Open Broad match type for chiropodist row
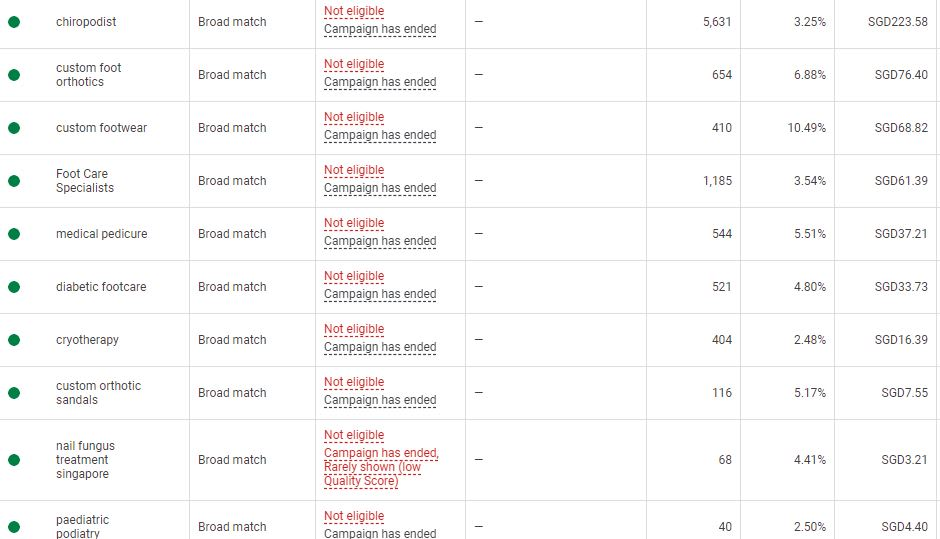The width and height of the screenshot is (940, 539). click(x=232, y=22)
